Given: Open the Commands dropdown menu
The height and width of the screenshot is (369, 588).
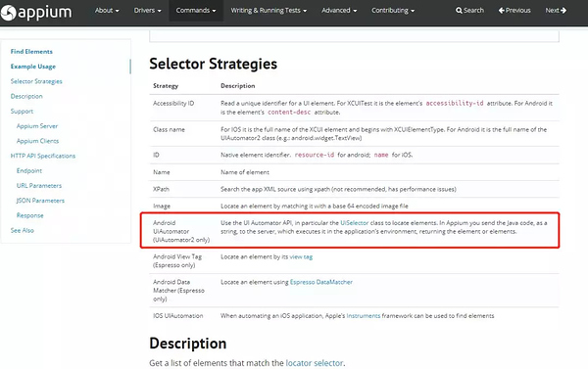Looking at the screenshot, I should click(196, 11).
